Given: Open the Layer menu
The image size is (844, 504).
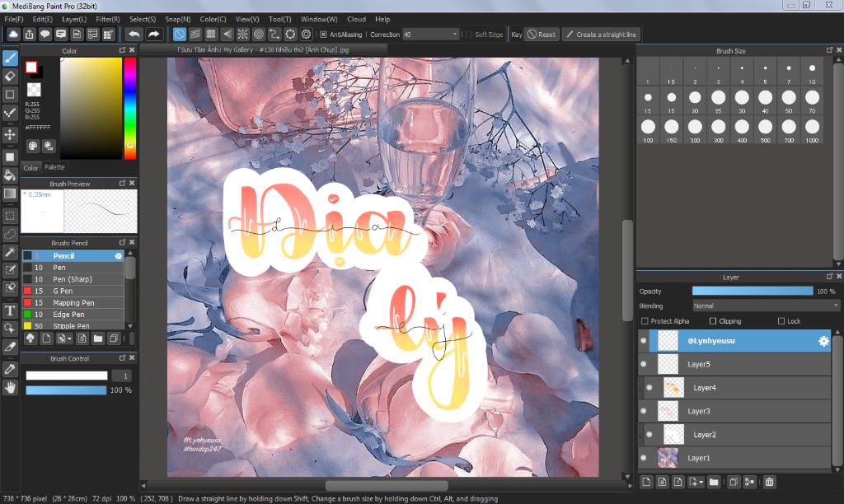Looking at the screenshot, I should [74, 19].
